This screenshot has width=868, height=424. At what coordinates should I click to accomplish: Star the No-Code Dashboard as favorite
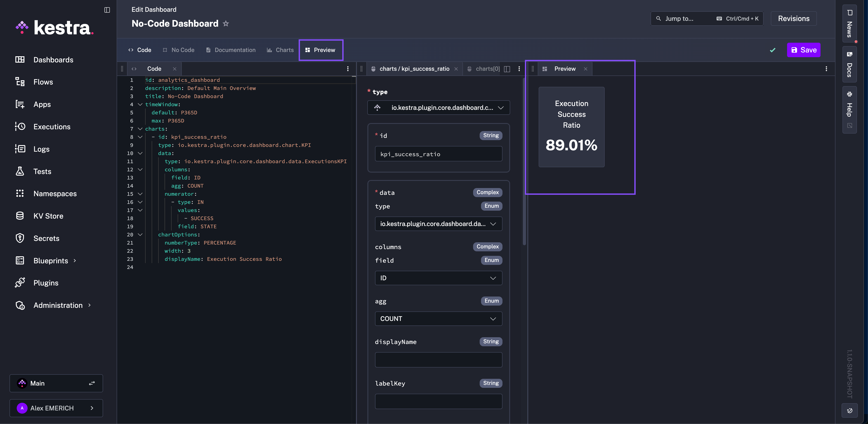point(226,24)
